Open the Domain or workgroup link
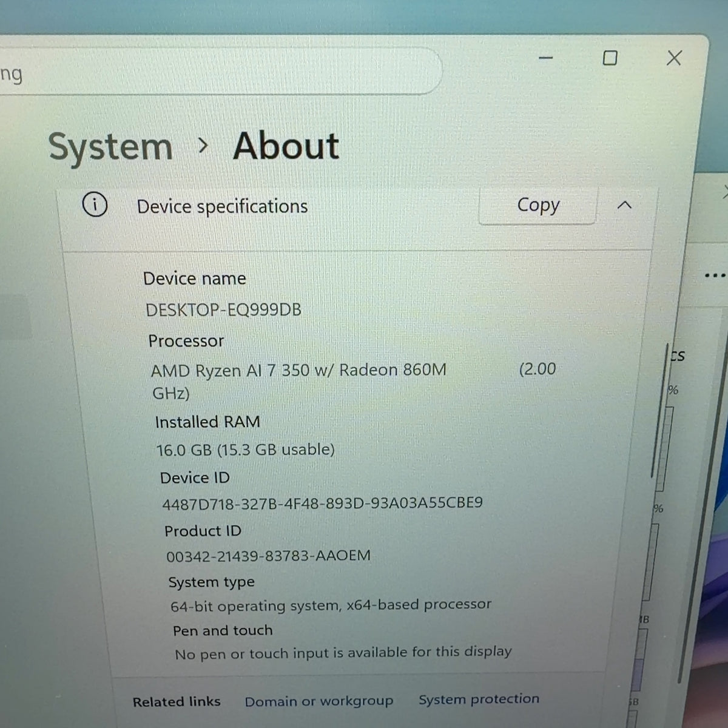Viewport: 728px width, 728px height. (x=319, y=701)
